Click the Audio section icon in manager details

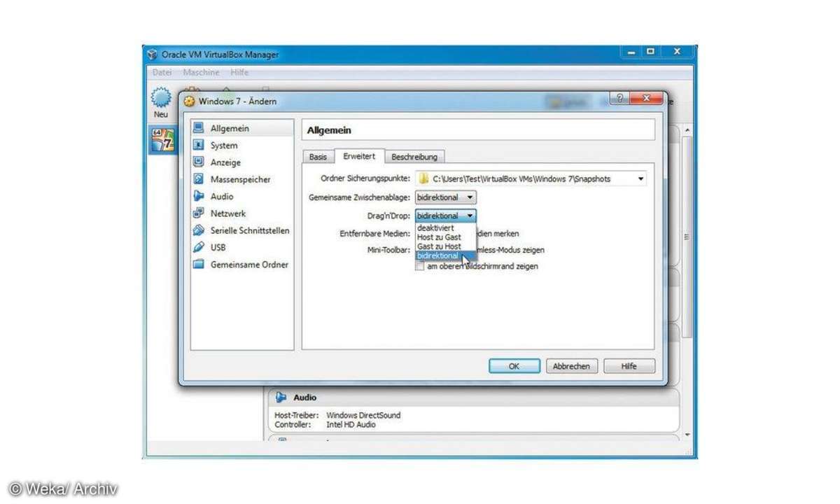click(x=281, y=397)
